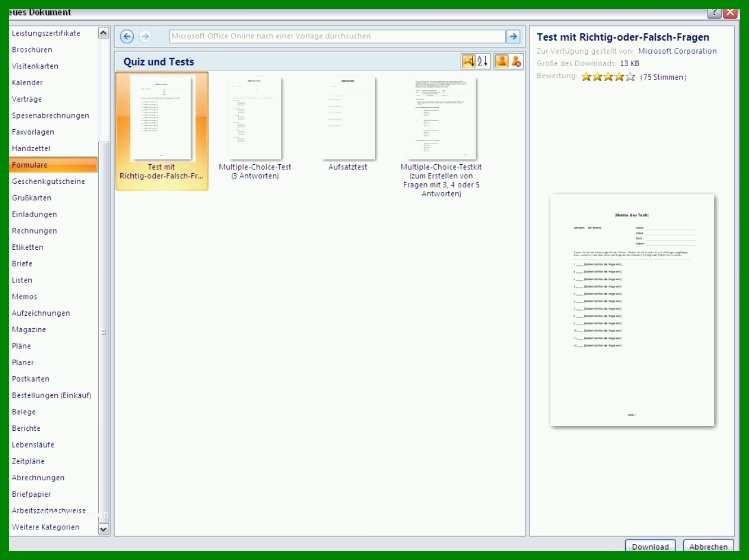This screenshot has width=749, height=560.
Task: Open the Kalender category
Action: pos(27,83)
